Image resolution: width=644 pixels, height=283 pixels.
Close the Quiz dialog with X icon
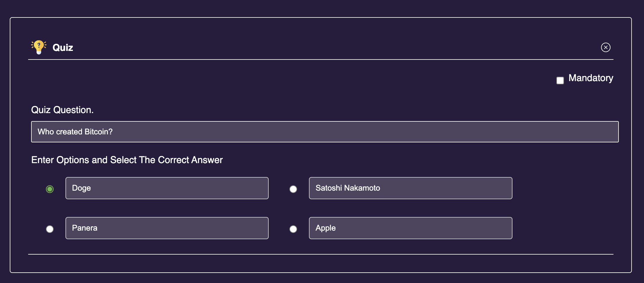(x=605, y=47)
